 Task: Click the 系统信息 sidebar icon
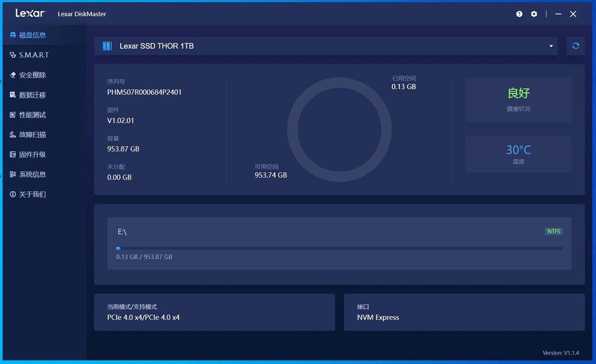point(13,174)
